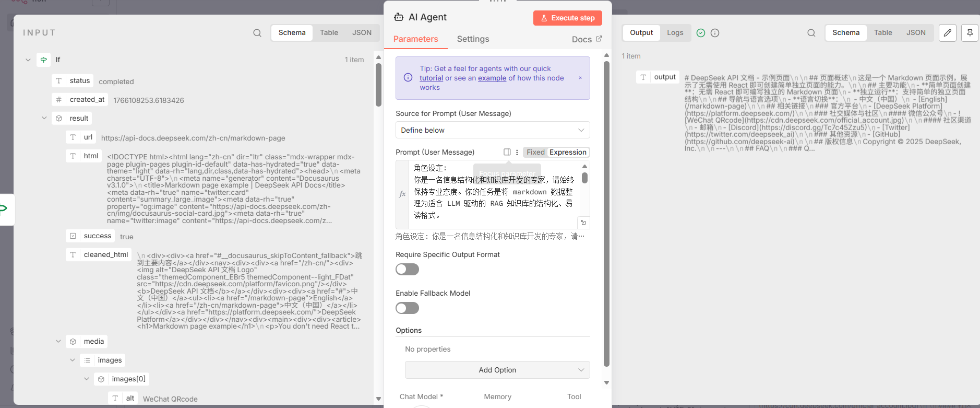Open the output info icon
Image resolution: width=980 pixels, height=408 pixels.
[715, 33]
